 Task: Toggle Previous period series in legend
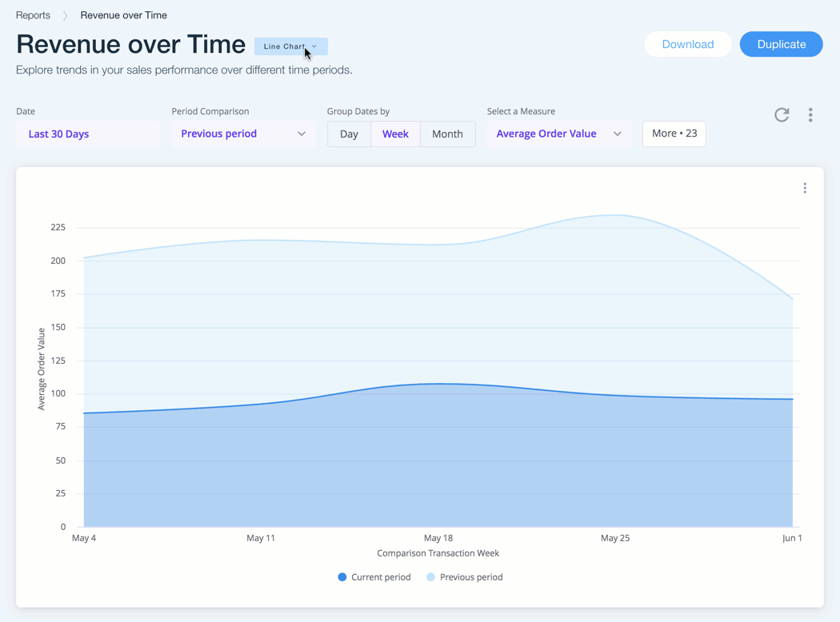click(x=464, y=577)
